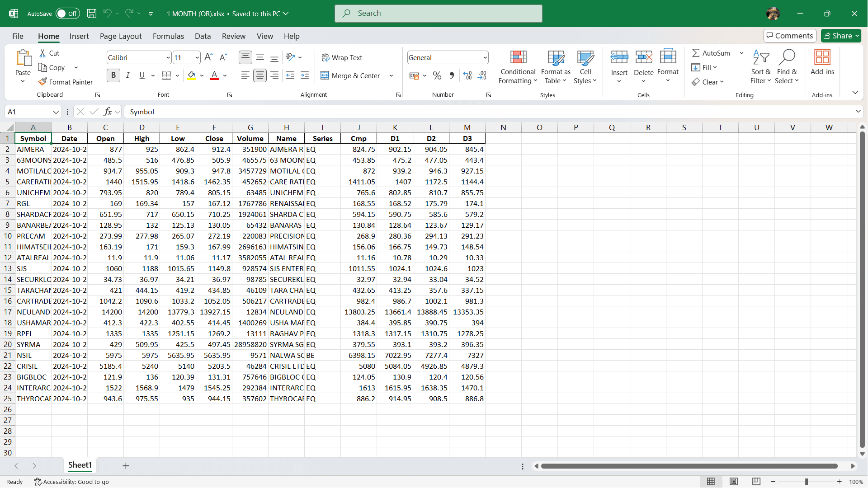Toggle AutoSave off switch

coord(68,14)
